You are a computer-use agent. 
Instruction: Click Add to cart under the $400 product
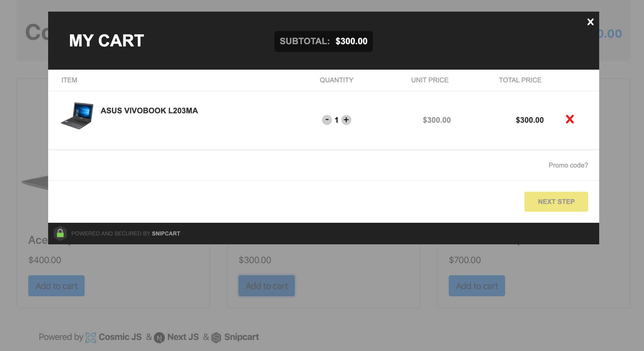pos(56,285)
